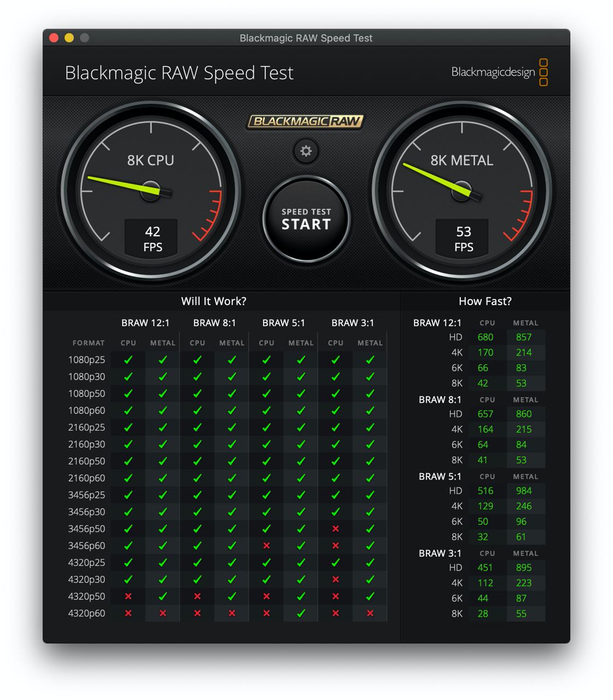Click the BRAW 12:1 header in Will It Work

pos(145,323)
